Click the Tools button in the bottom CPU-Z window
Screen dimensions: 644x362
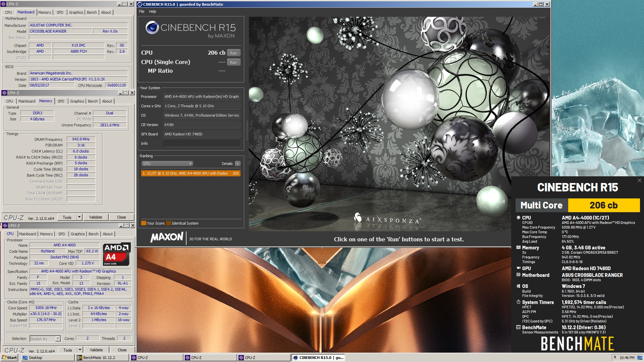[x=68, y=350]
